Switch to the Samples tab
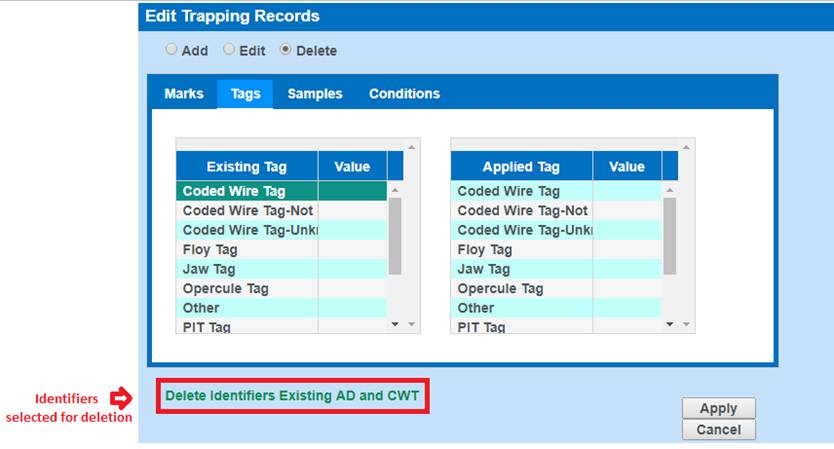This screenshot has height=449, width=834. pyautogui.click(x=315, y=94)
